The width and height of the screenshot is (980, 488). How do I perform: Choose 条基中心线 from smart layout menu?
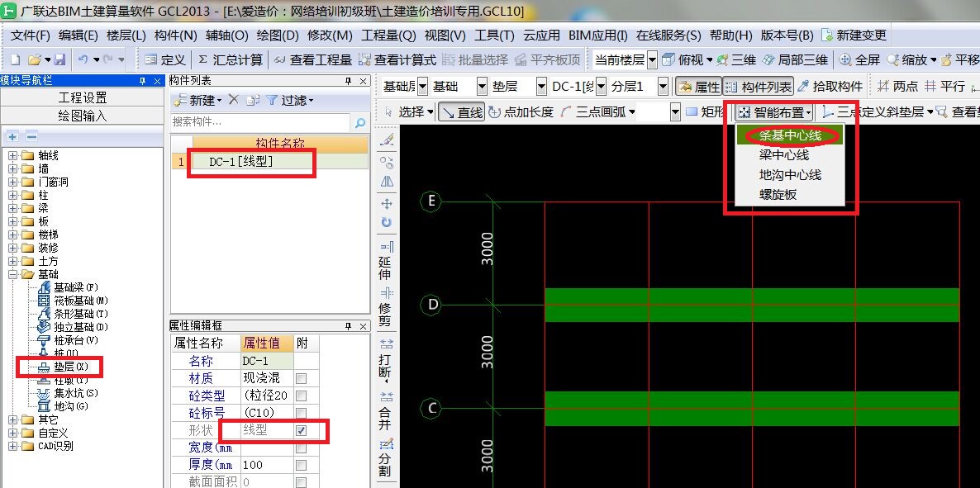click(790, 135)
